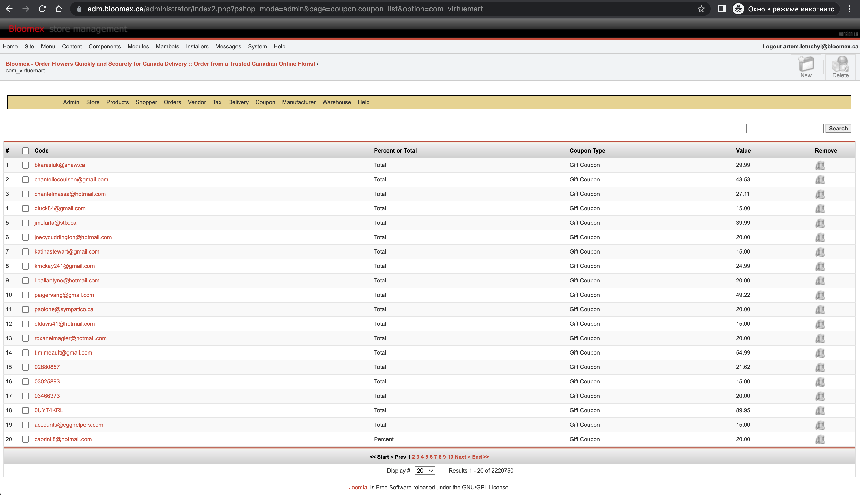Check the box for bkarasiuk@shaw.ca
Image resolution: width=860 pixels, height=504 pixels.
click(x=26, y=165)
